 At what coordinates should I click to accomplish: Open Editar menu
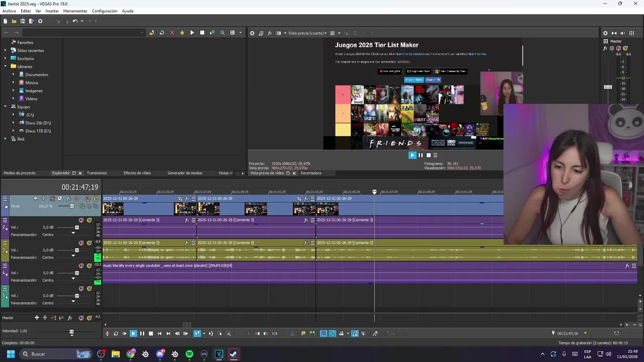(26, 11)
